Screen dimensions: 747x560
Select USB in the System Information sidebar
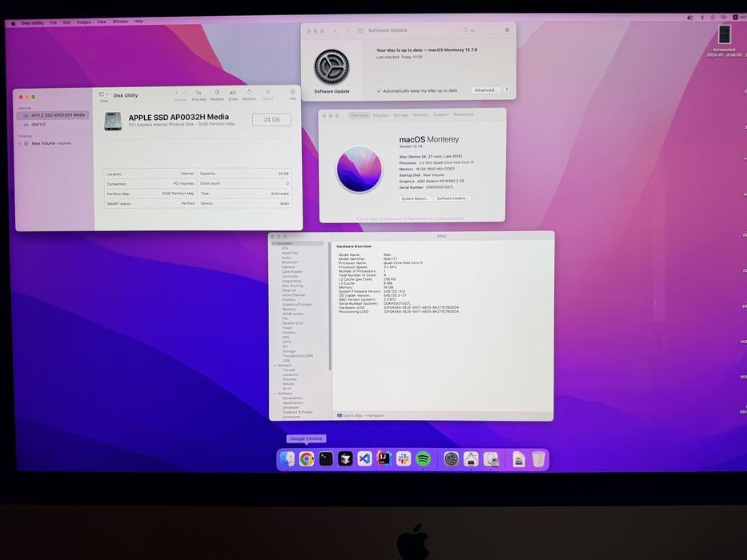coord(286,361)
